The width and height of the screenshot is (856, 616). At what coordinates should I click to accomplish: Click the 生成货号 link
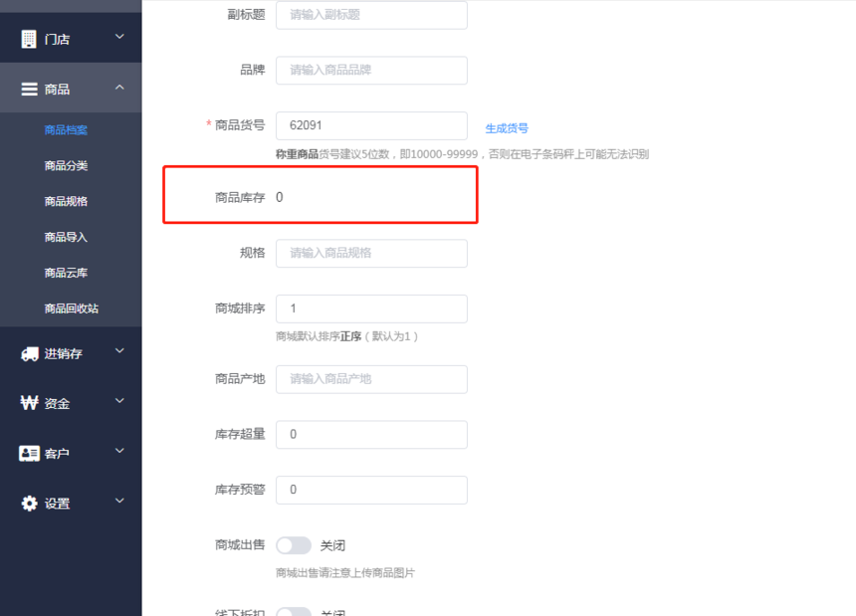tap(507, 128)
